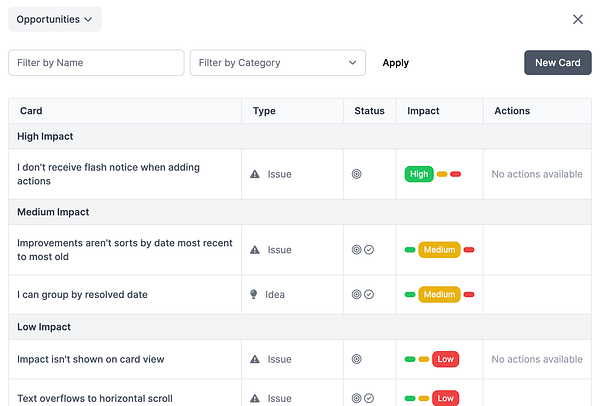This screenshot has height=406, width=600.
Task: Click the warning icon beside the flash notice issue
Action: (x=254, y=174)
